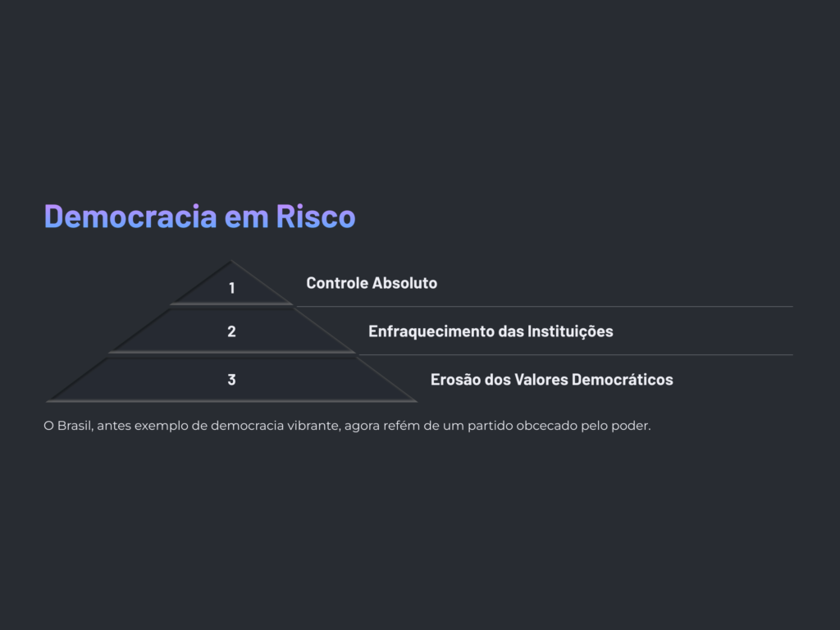The height and width of the screenshot is (630, 840).
Task: Click the caption sentence beginning 'O Brasil'
Action: click(347, 426)
